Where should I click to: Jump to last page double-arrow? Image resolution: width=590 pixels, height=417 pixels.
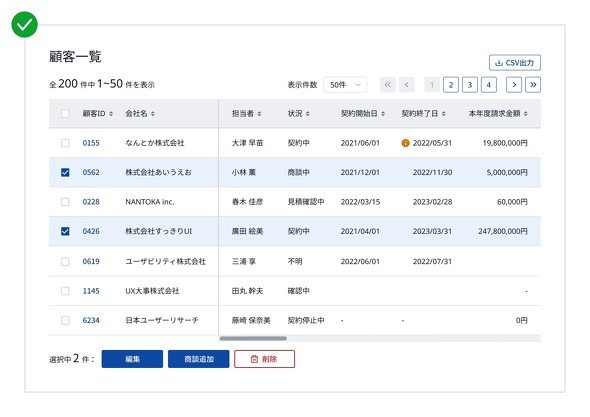click(533, 85)
